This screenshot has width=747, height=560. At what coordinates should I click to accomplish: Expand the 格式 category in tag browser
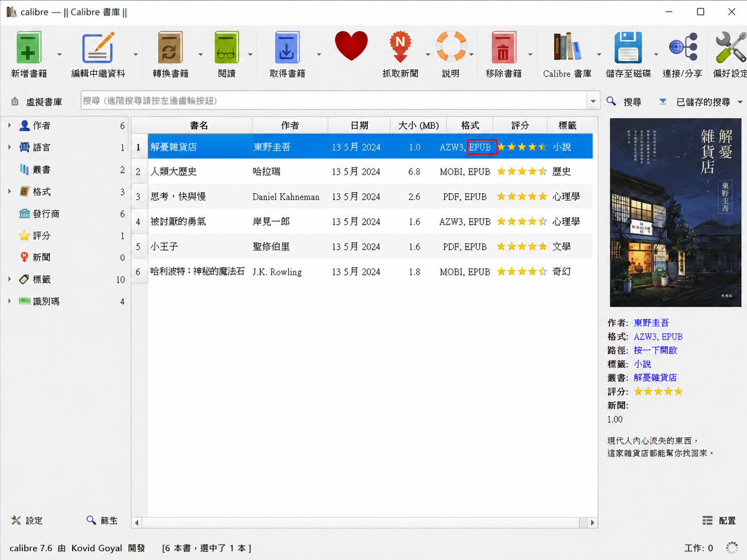point(9,191)
